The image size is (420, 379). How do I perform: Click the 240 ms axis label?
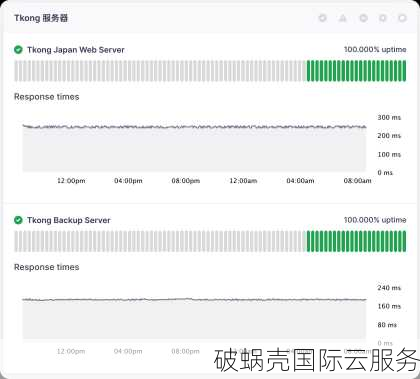point(389,288)
